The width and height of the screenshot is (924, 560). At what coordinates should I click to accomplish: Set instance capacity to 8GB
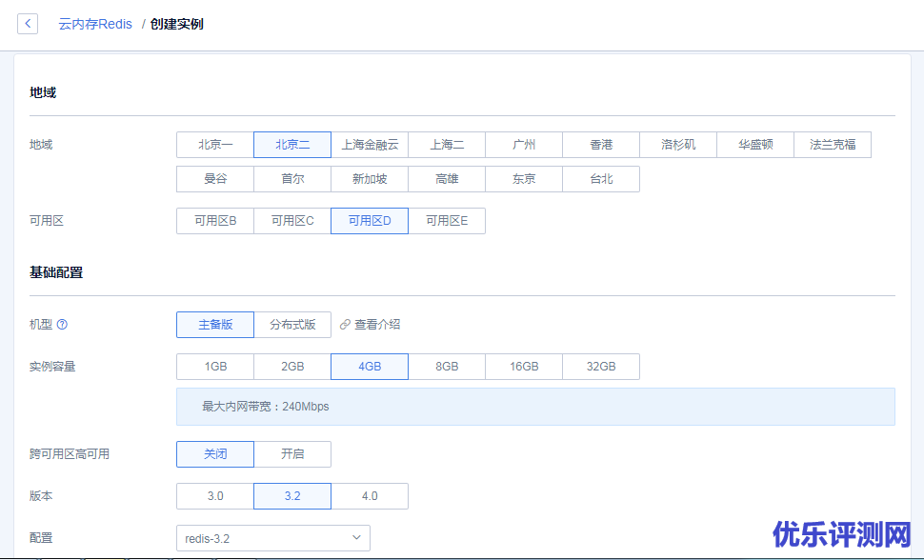click(447, 367)
